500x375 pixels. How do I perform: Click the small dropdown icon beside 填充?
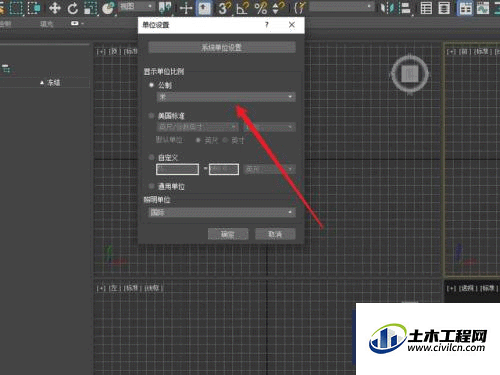tap(77, 23)
